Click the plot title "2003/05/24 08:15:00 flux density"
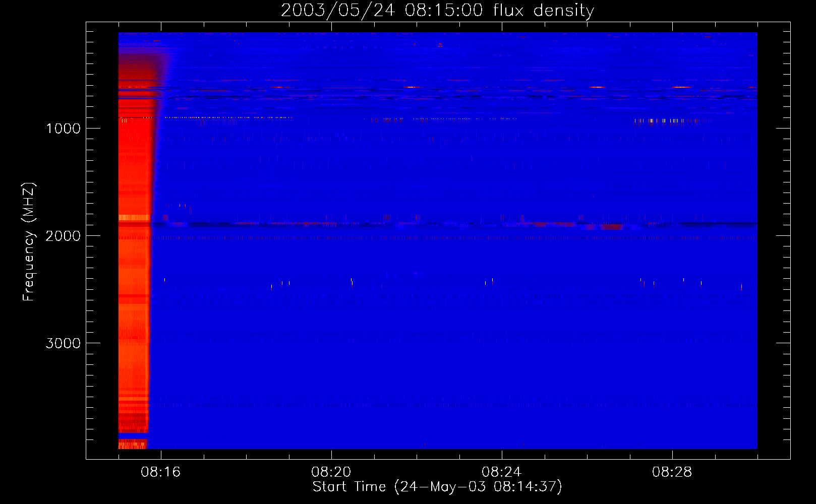 tap(437, 10)
